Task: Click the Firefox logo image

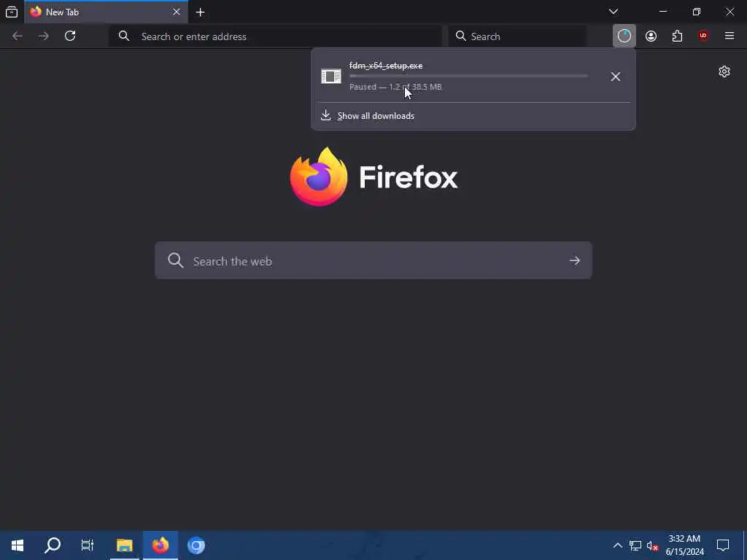Action: 319,176
